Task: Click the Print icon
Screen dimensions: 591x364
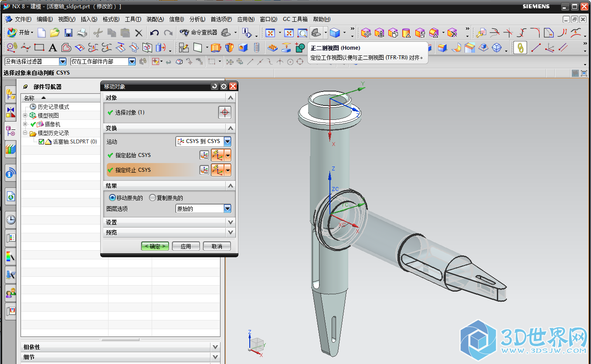Action: pos(82,33)
